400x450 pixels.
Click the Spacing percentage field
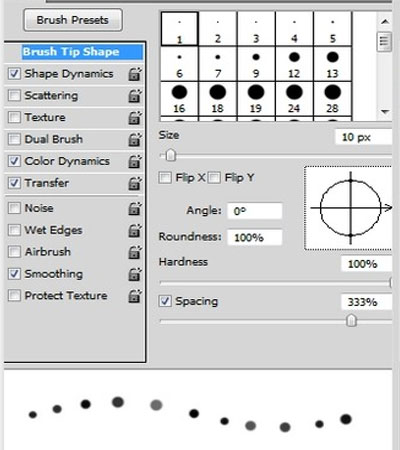(366, 302)
